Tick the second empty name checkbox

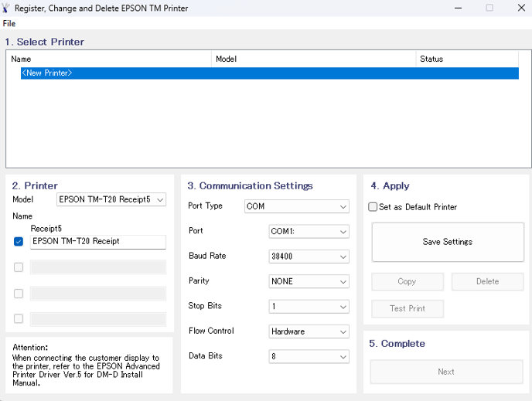tap(19, 293)
